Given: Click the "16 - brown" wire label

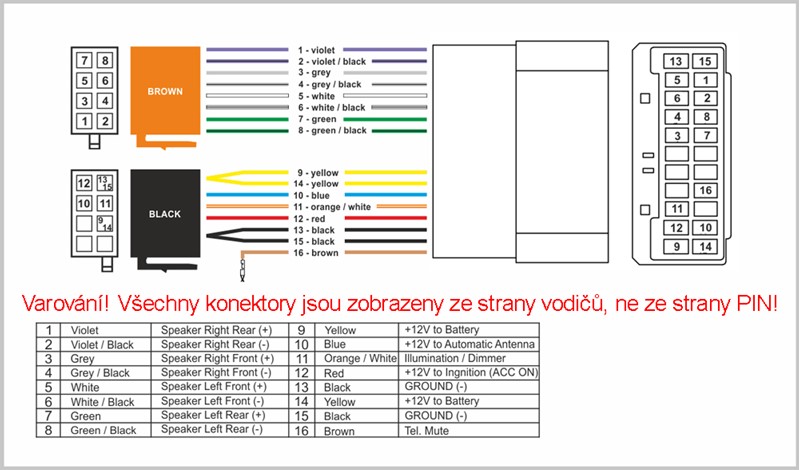Looking at the screenshot, I should 317,254.
